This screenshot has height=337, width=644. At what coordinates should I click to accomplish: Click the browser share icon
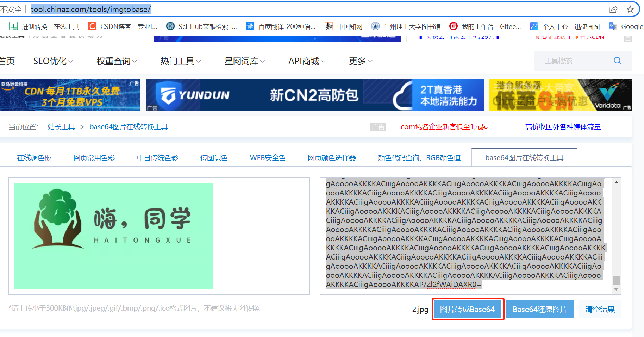pyautogui.click(x=614, y=10)
